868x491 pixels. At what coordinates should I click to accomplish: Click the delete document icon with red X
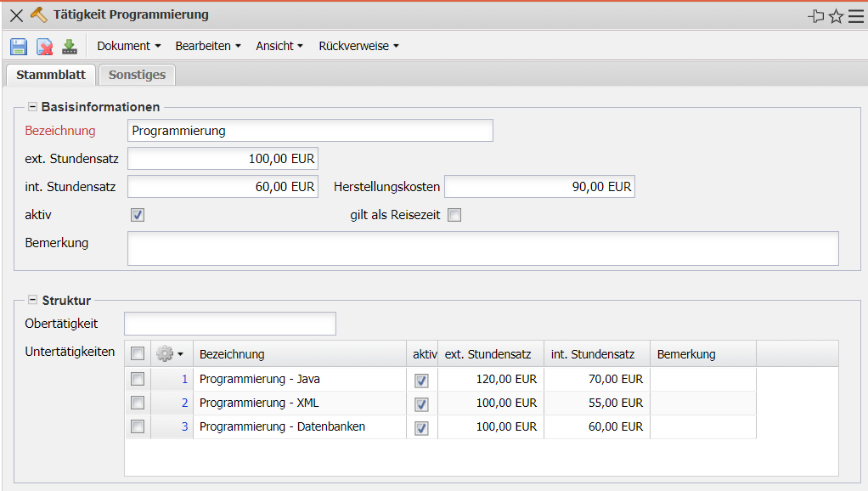[44, 47]
